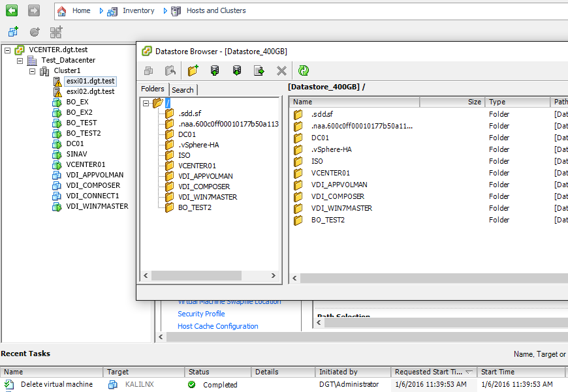
Task: Click the VDI_CONNECT1 VM icon
Action: pos(57,196)
